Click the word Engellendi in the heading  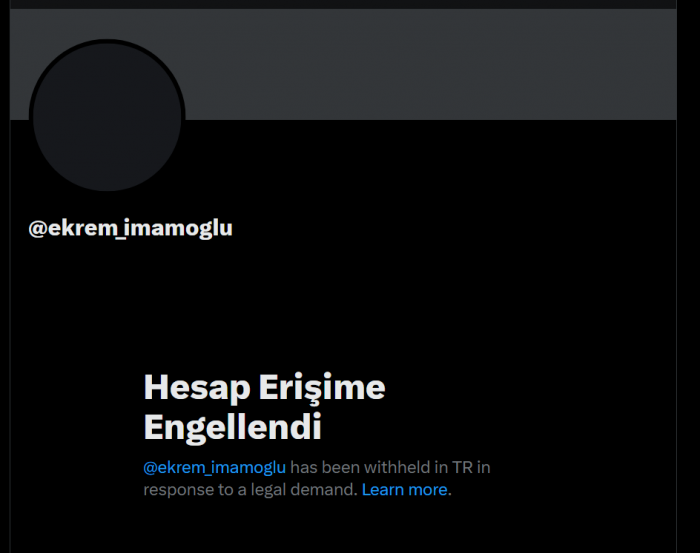coord(232,427)
